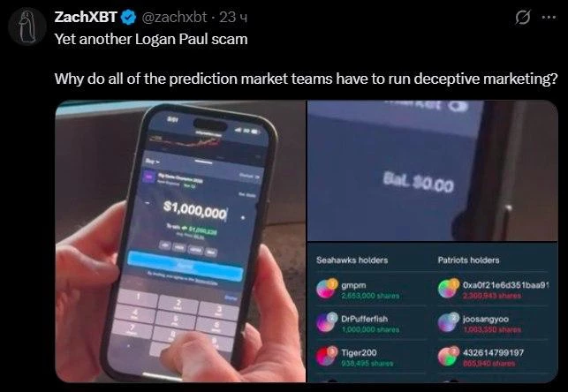The width and height of the screenshot is (568, 392).
Task: Open the phone photo showing $1,000,000
Action: tap(180, 241)
